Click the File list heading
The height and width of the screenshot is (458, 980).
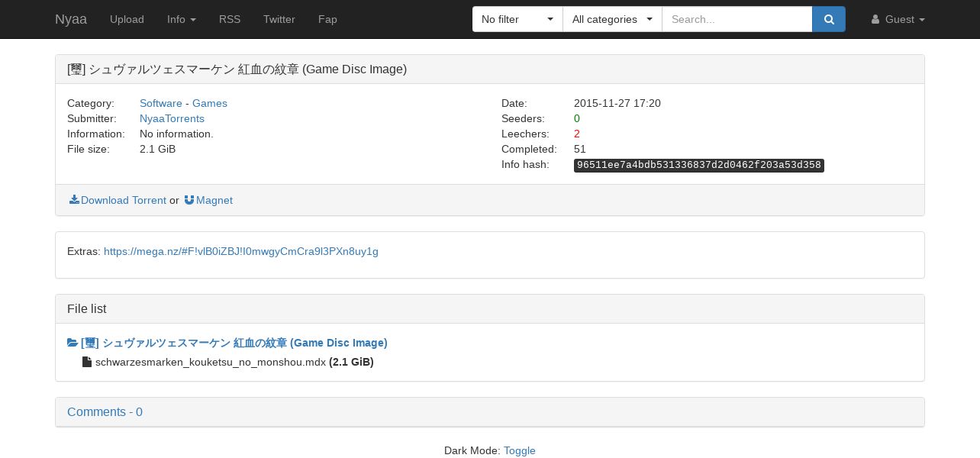(87, 309)
